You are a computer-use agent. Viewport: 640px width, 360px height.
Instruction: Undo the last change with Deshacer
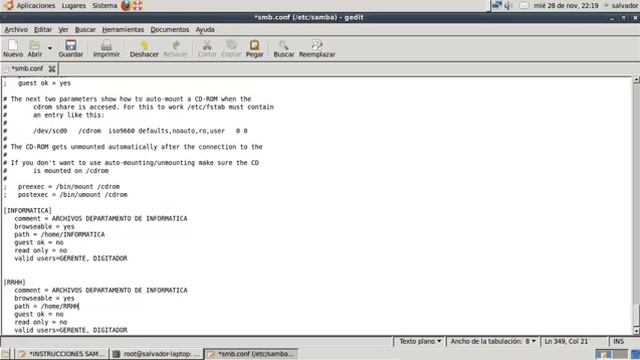(x=144, y=49)
